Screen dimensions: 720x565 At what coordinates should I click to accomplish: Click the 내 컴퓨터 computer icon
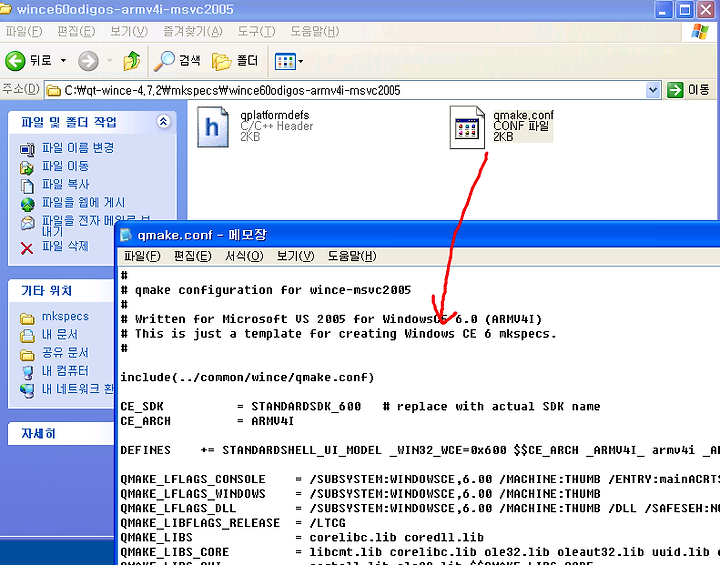pos(28,372)
